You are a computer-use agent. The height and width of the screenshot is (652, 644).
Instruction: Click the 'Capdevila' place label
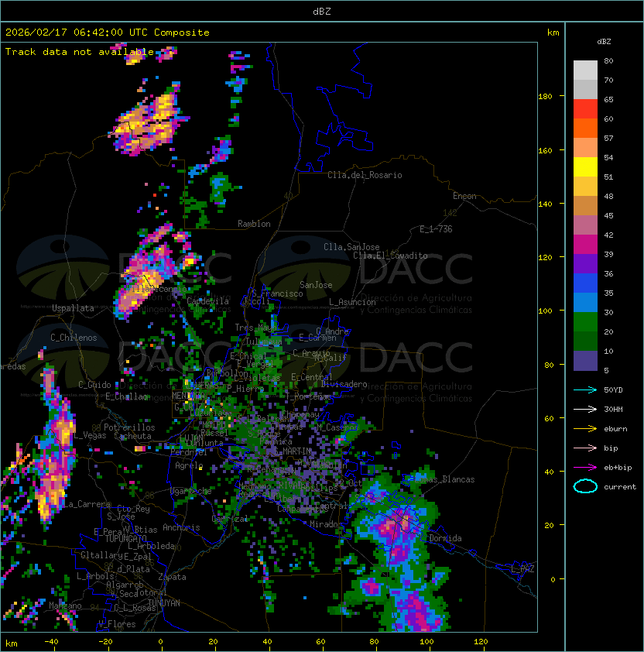207,301
